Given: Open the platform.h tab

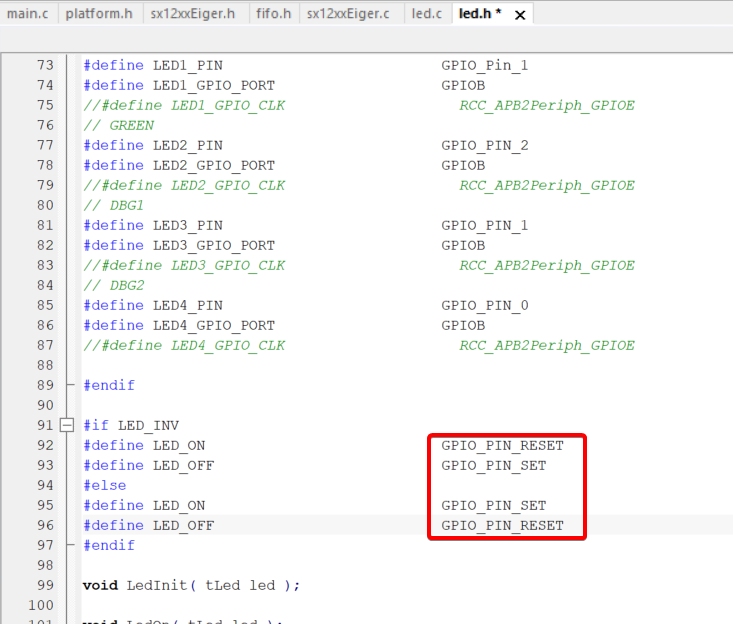Looking at the screenshot, I should pos(99,14).
